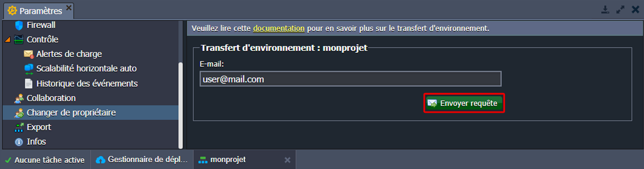The image size is (644, 169).
Task: Close the monprojet bottom tab
Action: pos(287,160)
